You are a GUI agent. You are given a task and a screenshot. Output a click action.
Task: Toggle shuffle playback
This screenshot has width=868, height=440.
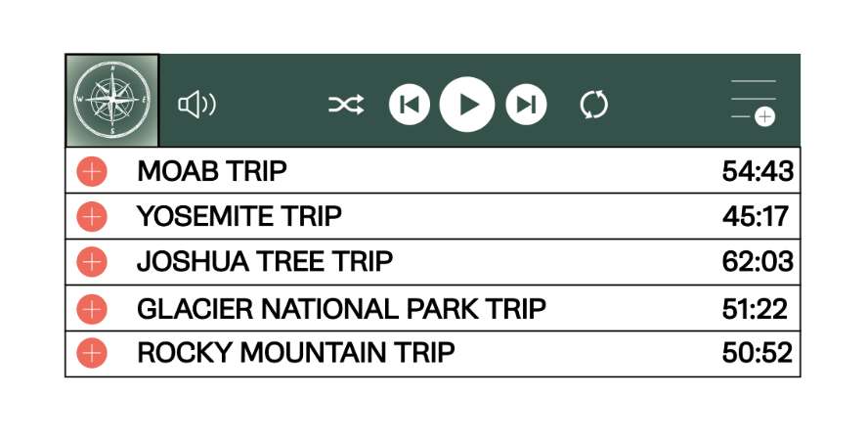346,104
